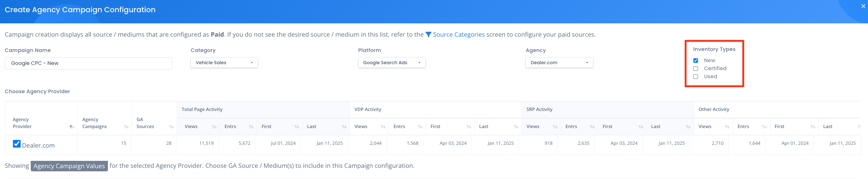Deselect the Dealer.com agency provider row
The height and width of the screenshot is (179, 868).
16,144
